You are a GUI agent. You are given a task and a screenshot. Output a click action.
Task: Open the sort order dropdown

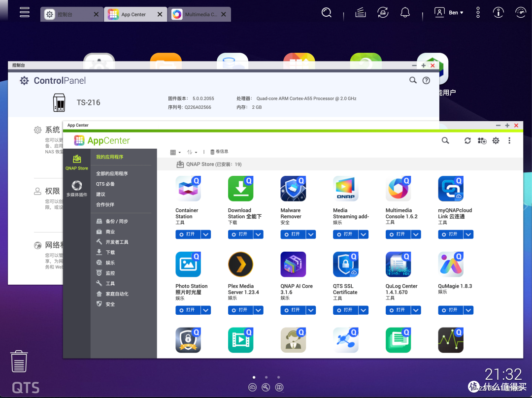click(x=192, y=152)
